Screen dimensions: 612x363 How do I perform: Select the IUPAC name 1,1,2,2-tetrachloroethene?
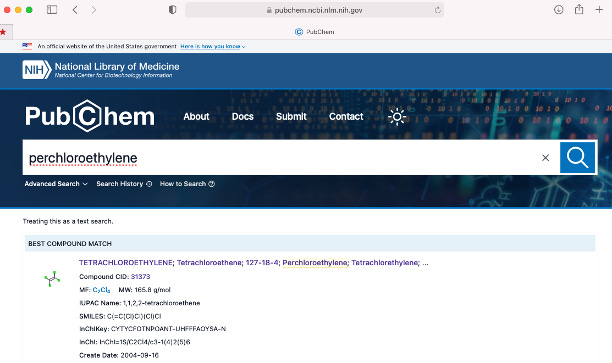pos(161,303)
